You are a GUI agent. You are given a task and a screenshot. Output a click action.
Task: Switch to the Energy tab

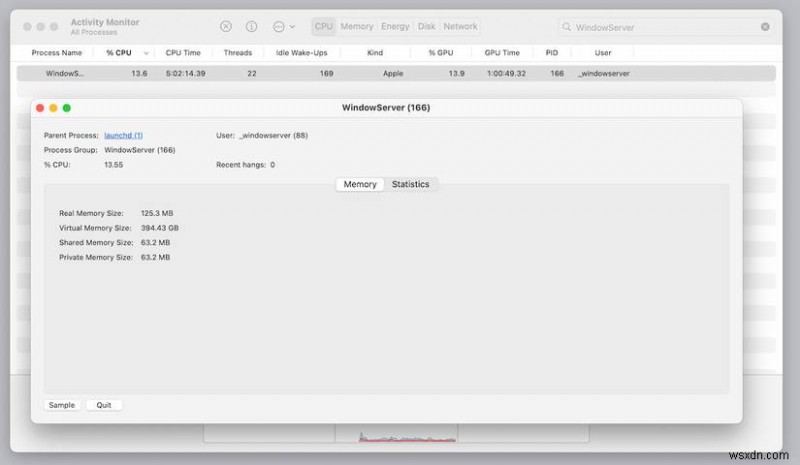[x=395, y=27]
